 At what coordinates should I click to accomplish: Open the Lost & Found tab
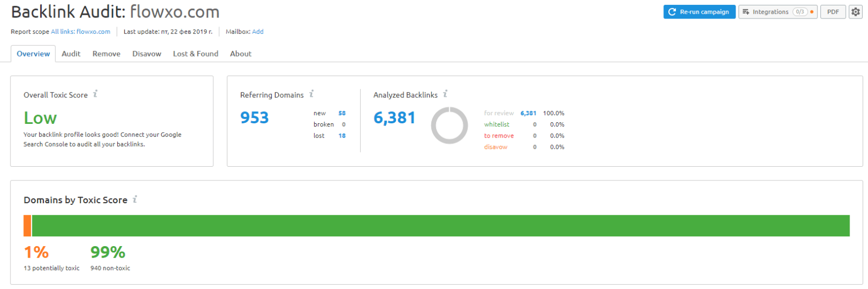pyautogui.click(x=196, y=54)
